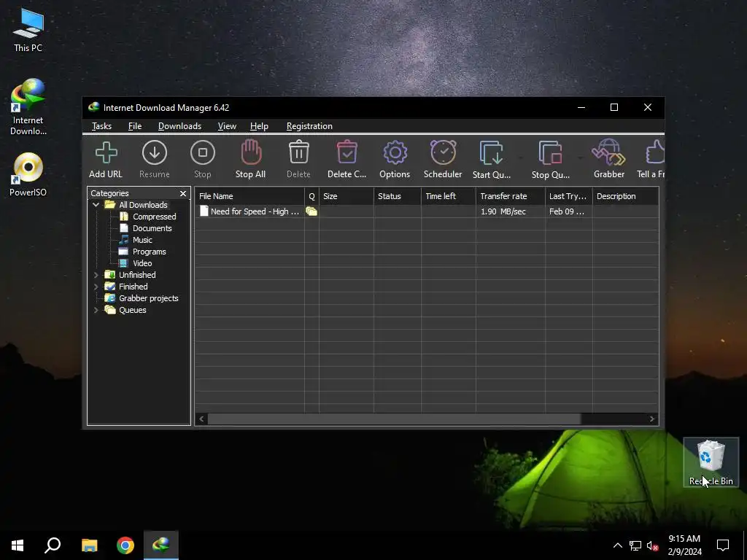This screenshot has height=560, width=747.
Task: Select Internet Download Manager desktop shortcut
Action: pyautogui.click(x=28, y=108)
